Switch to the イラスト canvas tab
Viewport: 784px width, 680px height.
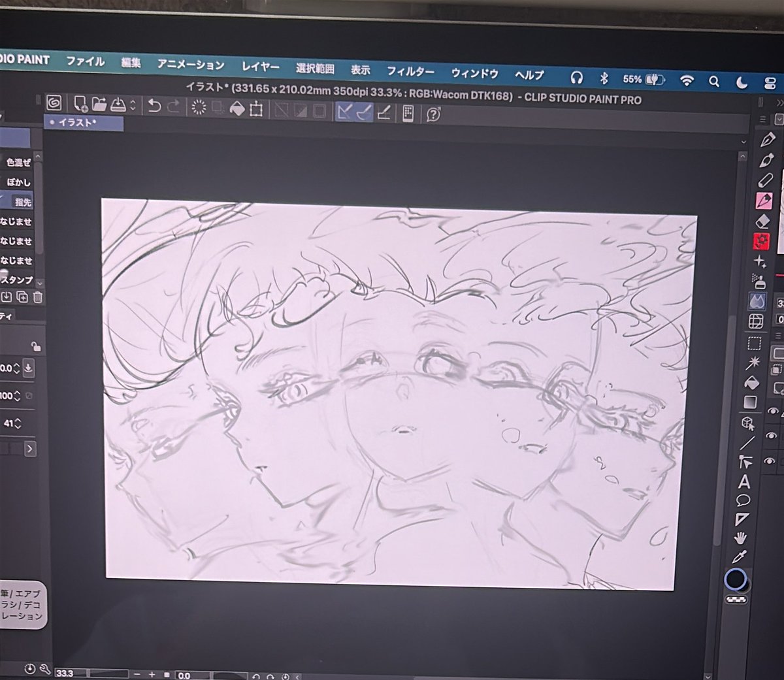(x=83, y=123)
